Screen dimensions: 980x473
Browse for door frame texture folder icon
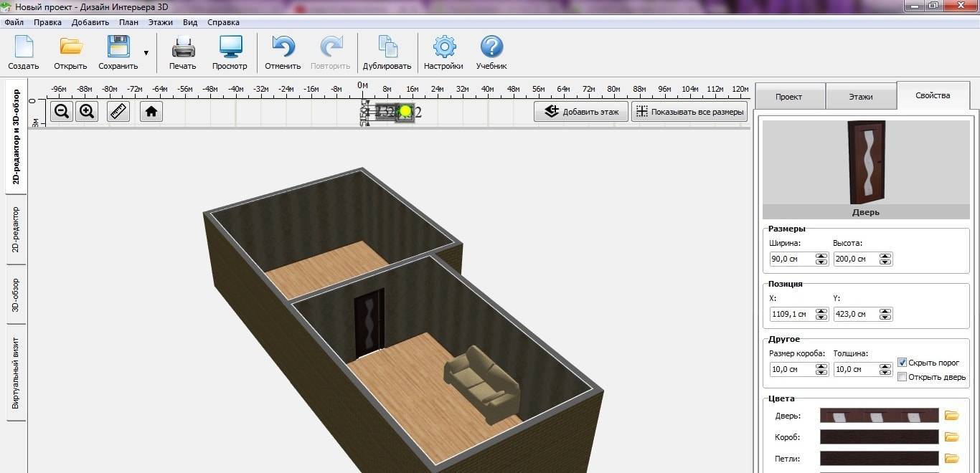[x=951, y=437]
